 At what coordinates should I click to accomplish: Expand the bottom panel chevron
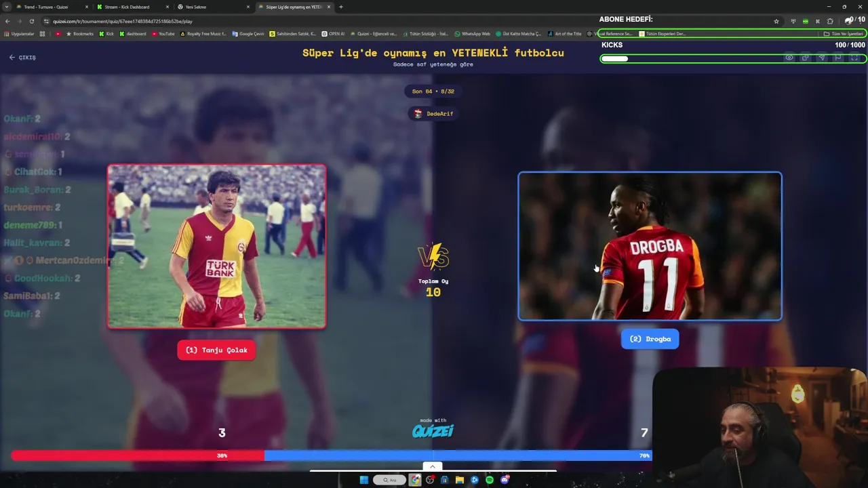pos(433,466)
